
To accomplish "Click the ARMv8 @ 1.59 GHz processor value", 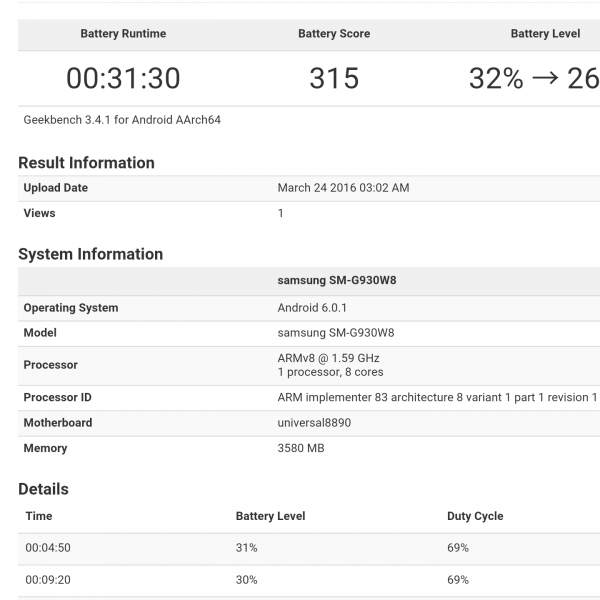I will pyautogui.click(x=328, y=358).
